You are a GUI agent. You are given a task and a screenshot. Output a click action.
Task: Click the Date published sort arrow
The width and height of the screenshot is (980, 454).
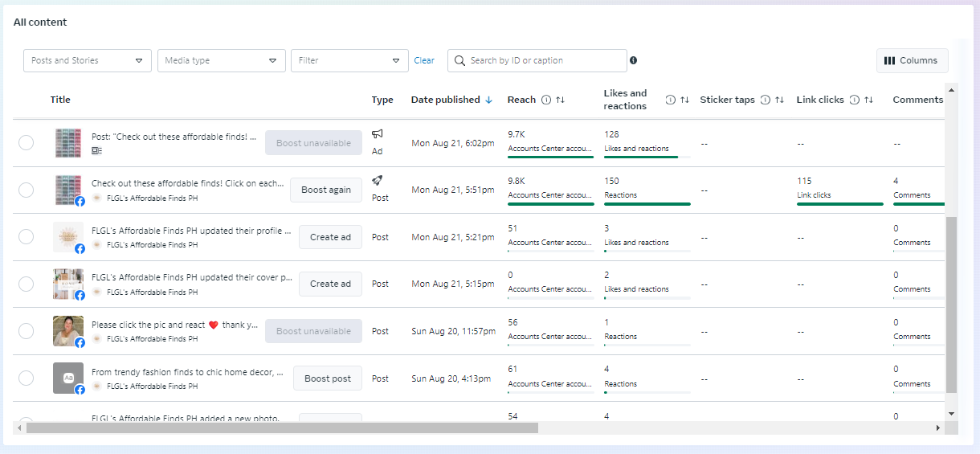[x=488, y=100]
